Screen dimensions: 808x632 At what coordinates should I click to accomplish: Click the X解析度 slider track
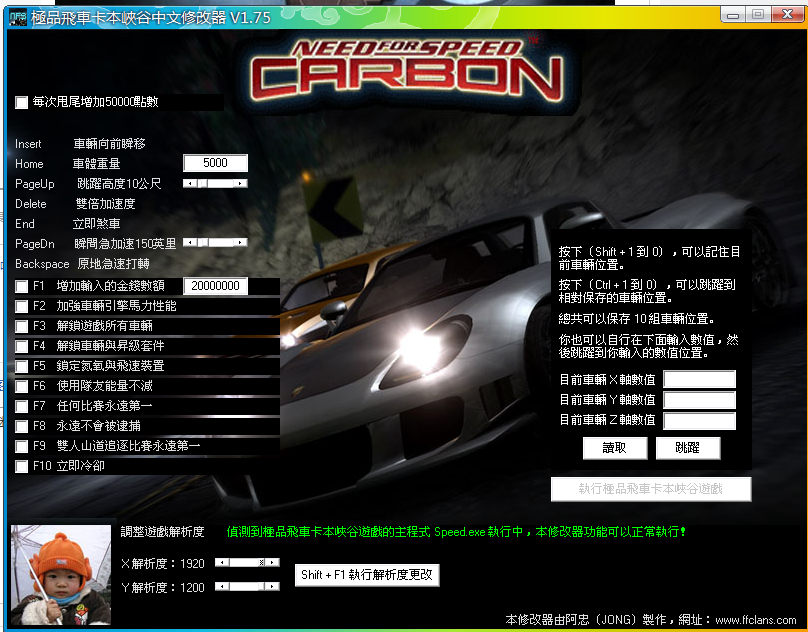point(247,562)
